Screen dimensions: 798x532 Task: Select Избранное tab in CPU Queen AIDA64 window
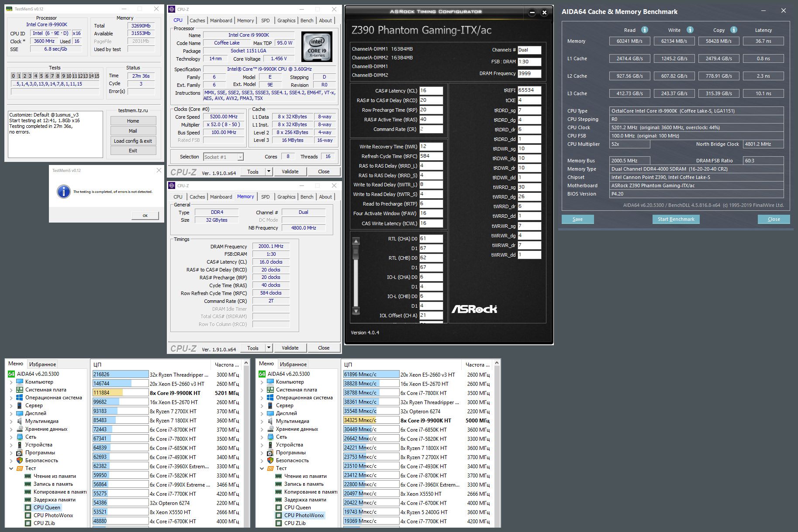(42, 364)
